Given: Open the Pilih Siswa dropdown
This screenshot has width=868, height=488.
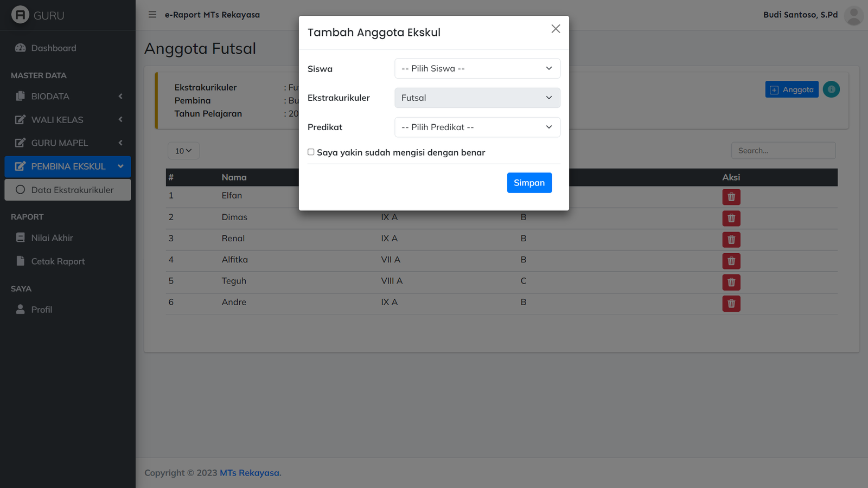Looking at the screenshot, I should point(477,68).
